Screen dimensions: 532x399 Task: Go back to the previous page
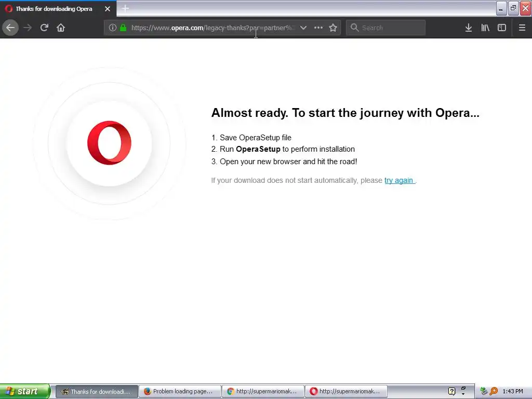10,28
